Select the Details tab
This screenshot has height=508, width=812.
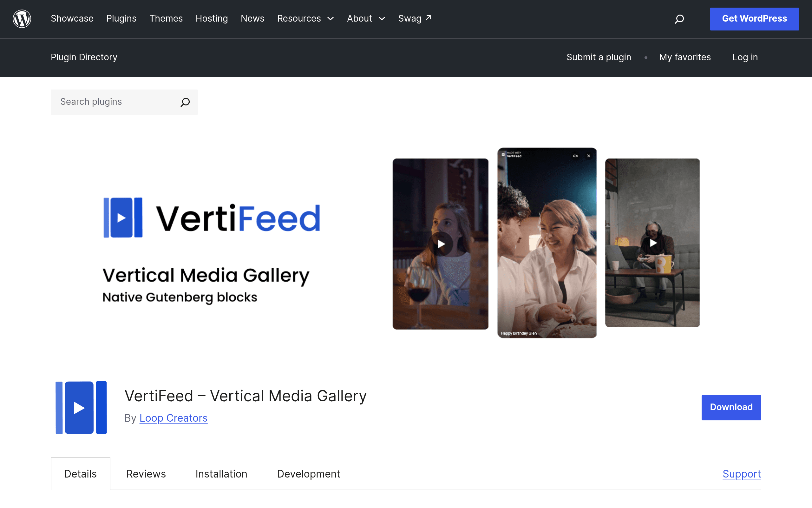pyautogui.click(x=81, y=474)
